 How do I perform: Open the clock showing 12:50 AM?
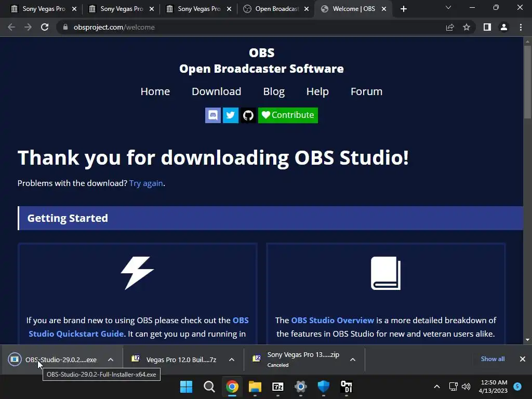(x=494, y=387)
